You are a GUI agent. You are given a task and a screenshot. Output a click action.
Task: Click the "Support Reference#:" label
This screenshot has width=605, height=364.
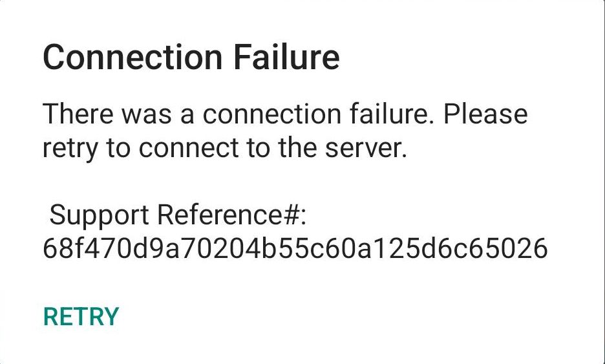click(177, 215)
